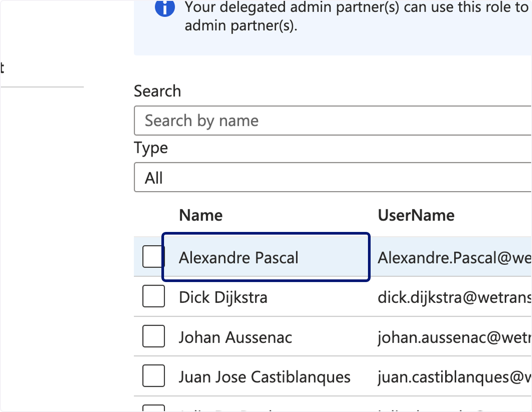This screenshot has height=412, width=532.
Task: Tick the checkbox for Dick Dijkstra
Action: coord(153,296)
